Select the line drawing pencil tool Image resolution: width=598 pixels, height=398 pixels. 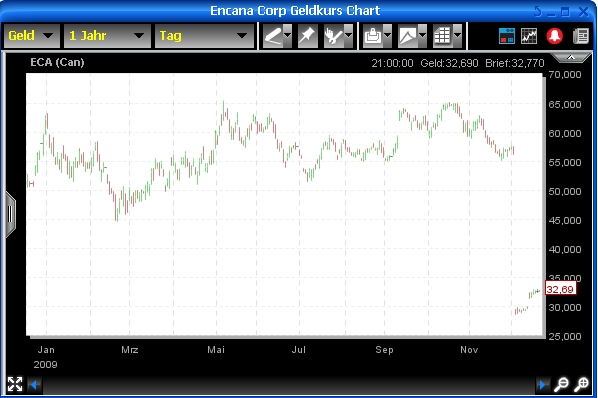(273, 36)
